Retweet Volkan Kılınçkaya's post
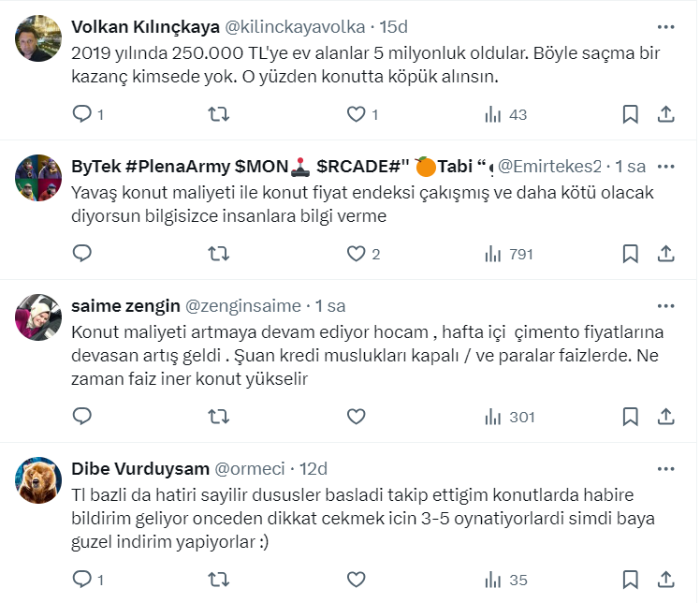 tap(219, 115)
